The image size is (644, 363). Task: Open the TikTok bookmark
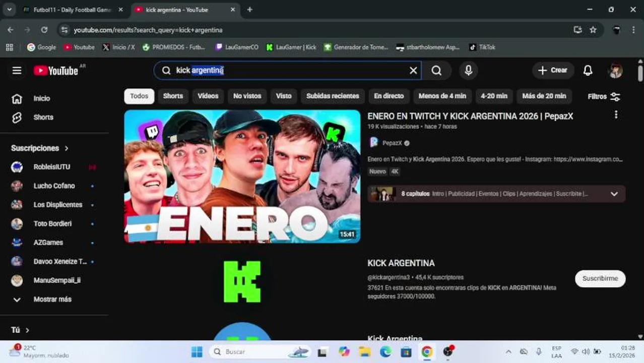(482, 47)
